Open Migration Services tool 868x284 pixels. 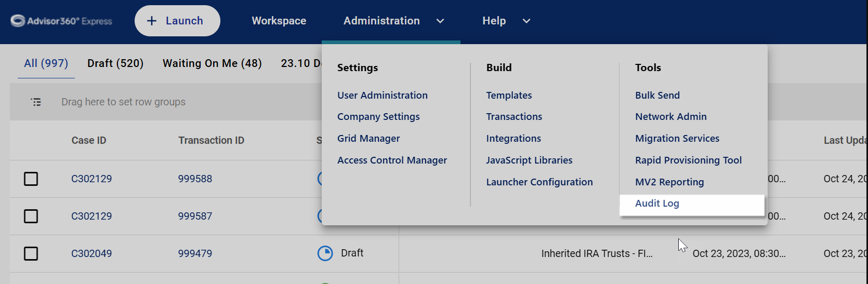tap(677, 139)
